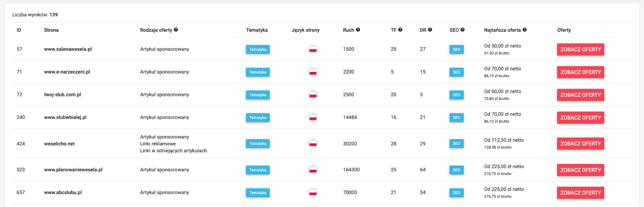Click price Od 50,00 zł netto
This screenshot has width=644, height=207.
pyautogui.click(x=503, y=46)
